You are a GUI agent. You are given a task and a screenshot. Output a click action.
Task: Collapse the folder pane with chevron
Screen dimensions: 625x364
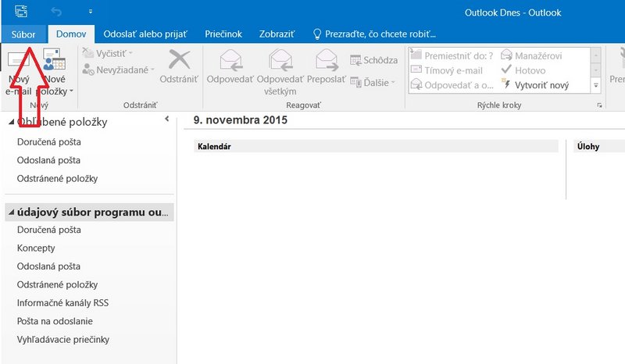coord(167,119)
